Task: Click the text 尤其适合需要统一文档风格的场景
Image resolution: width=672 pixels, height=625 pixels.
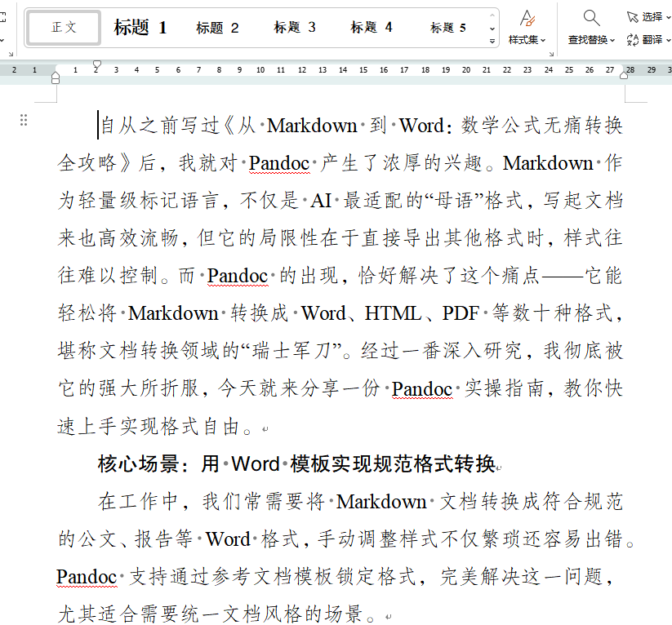Action: click(x=210, y=614)
